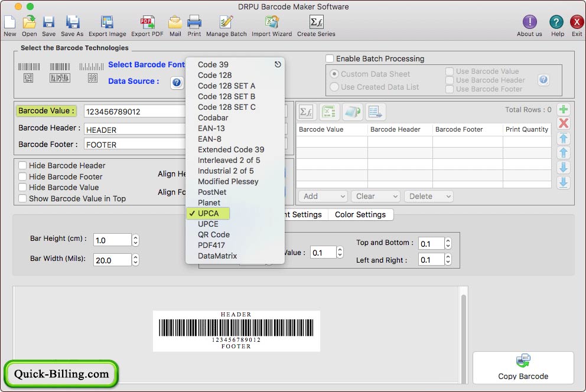This screenshot has width=586, height=392.
Task: Move row to top arrow icon
Action: click(563, 139)
